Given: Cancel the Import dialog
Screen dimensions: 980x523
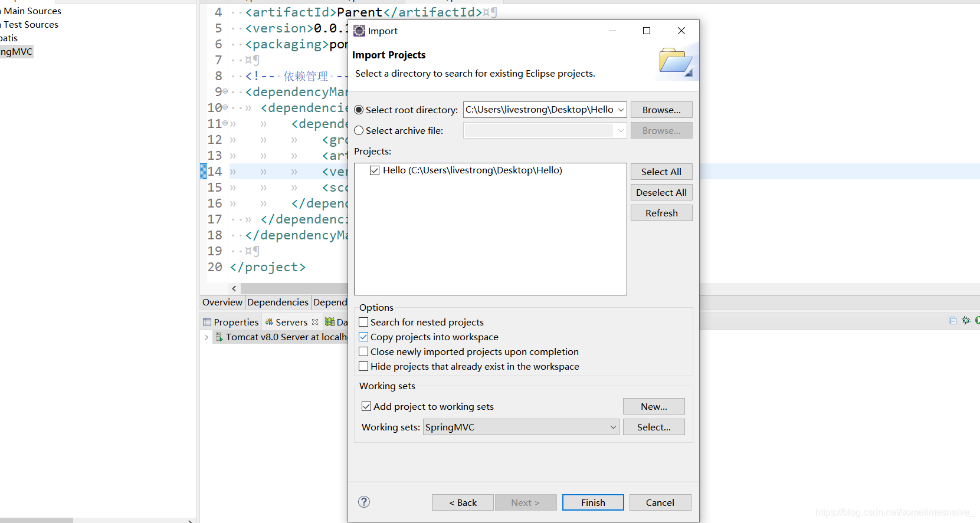Looking at the screenshot, I should pos(660,502).
